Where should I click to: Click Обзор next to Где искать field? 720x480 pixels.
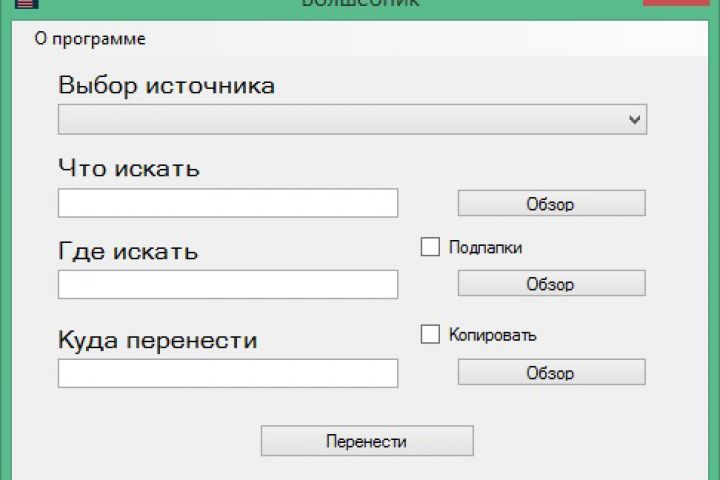point(551,284)
